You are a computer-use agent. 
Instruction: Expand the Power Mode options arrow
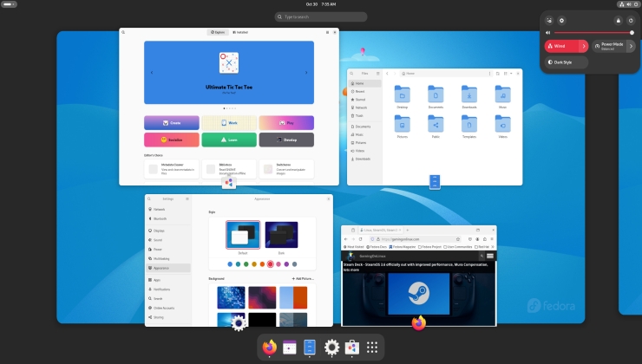click(x=631, y=46)
